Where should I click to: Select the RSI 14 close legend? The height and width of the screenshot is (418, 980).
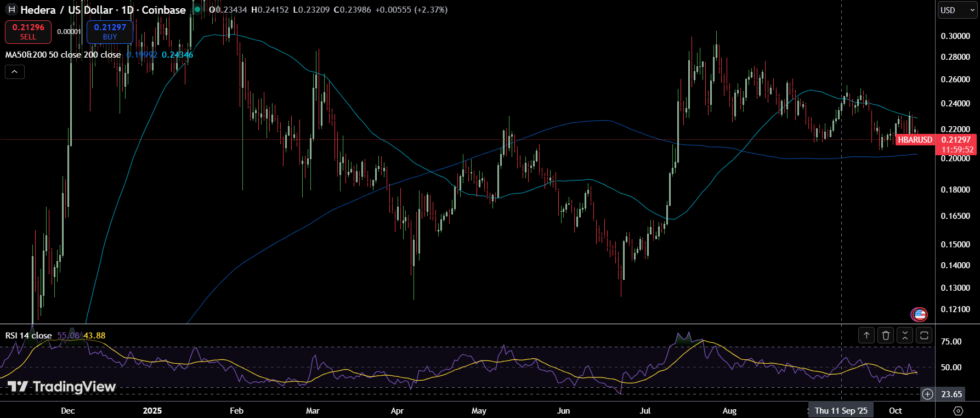coord(29,335)
